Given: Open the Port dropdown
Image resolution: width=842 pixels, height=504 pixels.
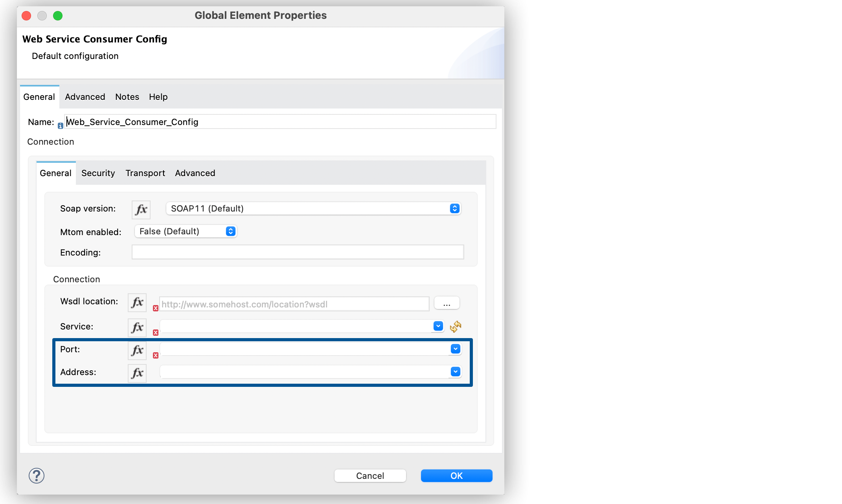Looking at the screenshot, I should point(455,349).
